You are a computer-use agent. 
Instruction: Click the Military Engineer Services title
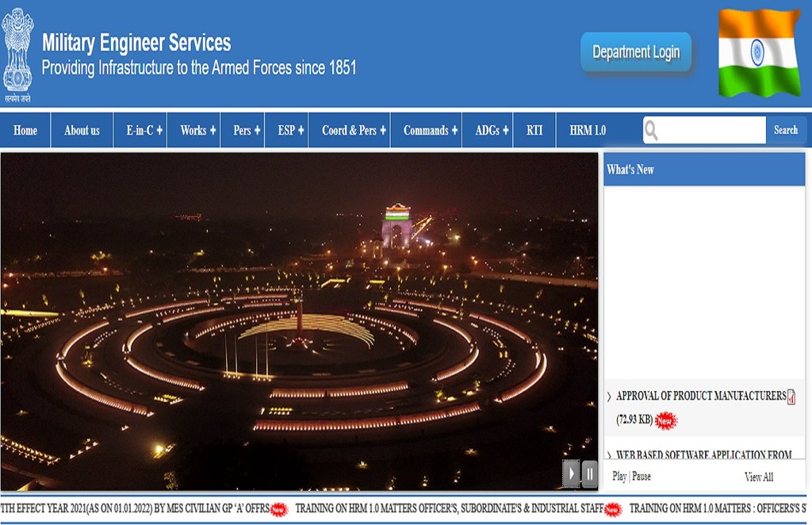(136, 43)
